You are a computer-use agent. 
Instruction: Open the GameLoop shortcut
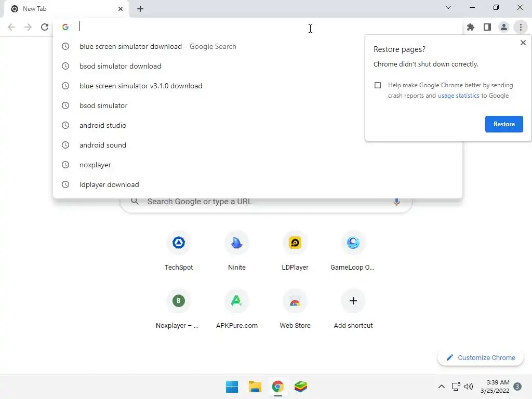pyautogui.click(x=353, y=251)
